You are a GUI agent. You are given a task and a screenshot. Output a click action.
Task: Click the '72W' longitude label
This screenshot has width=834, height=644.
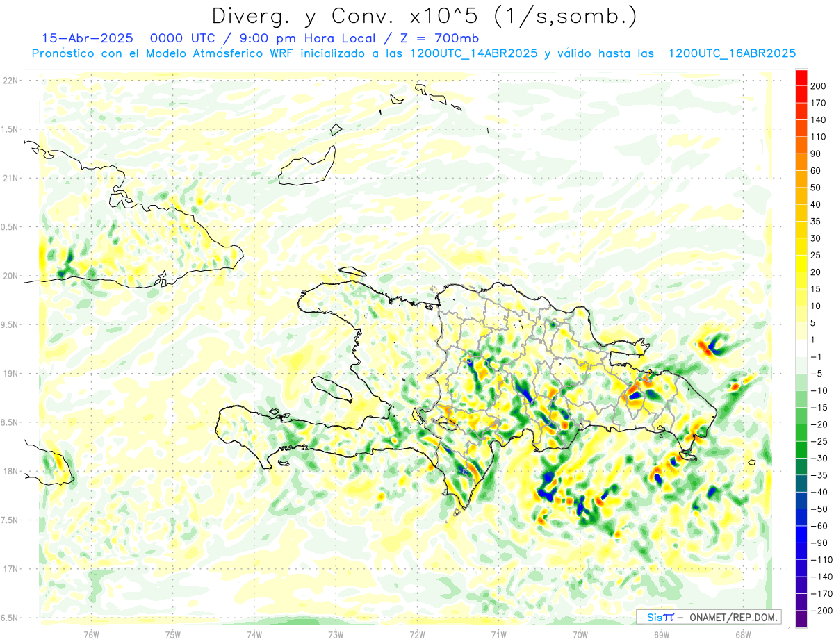(417, 634)
